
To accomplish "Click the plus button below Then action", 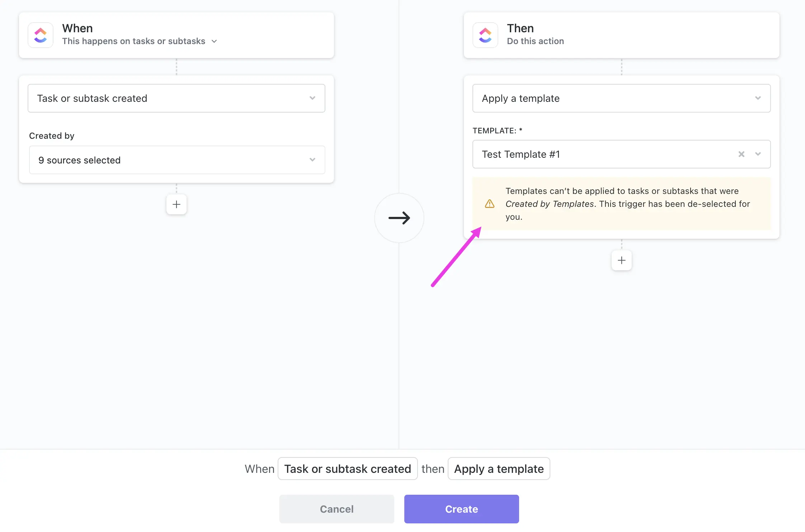I will (x=621, y=260).
